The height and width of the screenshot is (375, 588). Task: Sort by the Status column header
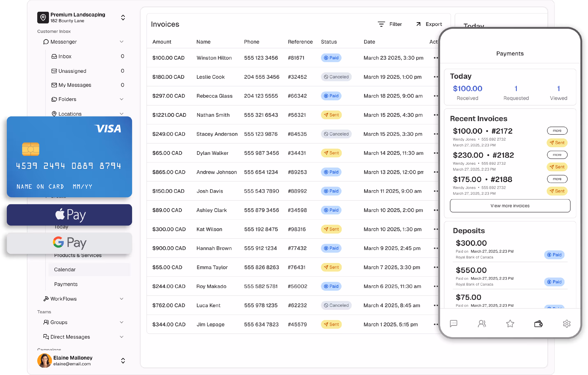point(329,42)
